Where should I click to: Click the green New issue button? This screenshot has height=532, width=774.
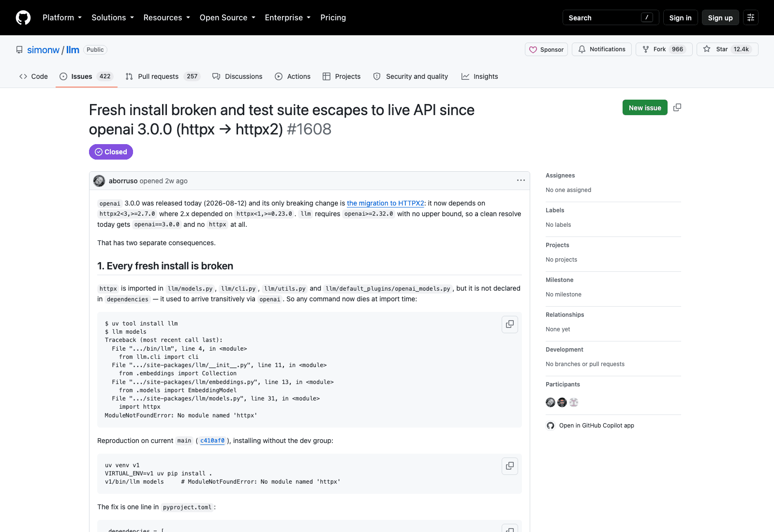pyautogui.click(x=645, y=107)
